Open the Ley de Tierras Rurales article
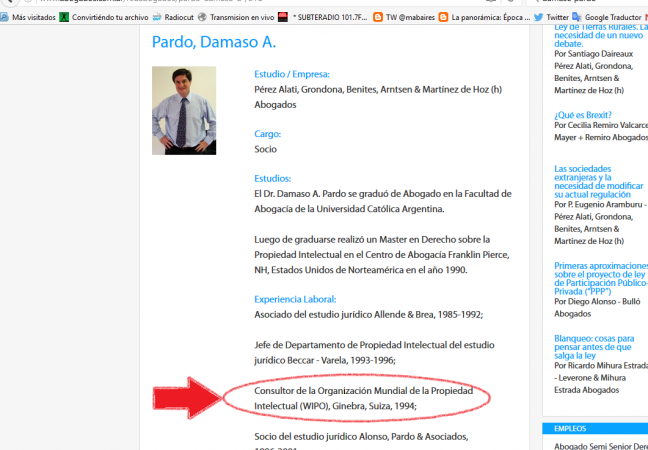This screenshot has height=450, width=648. 601,36
